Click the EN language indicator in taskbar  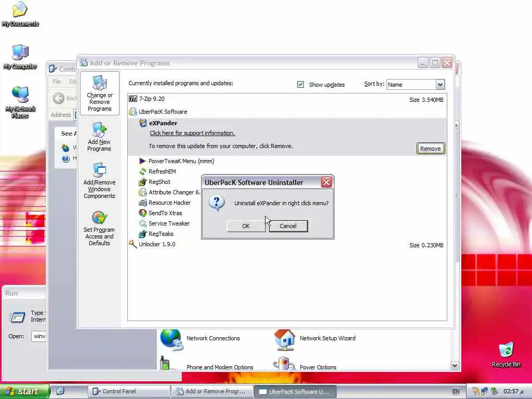point(456,391)
